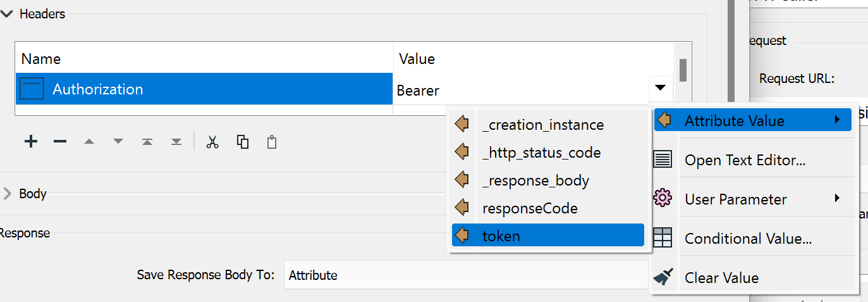This screenshot has width=868, height=302.
Task: Copy the selected header row
Action: [x=242, y=142]
